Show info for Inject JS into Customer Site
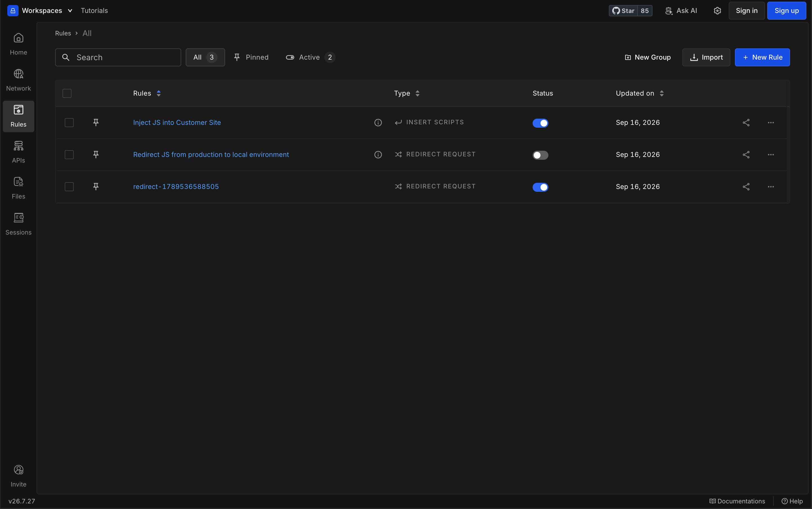The width and height of the screenshot is (812, 509). (x=378, y=123)
